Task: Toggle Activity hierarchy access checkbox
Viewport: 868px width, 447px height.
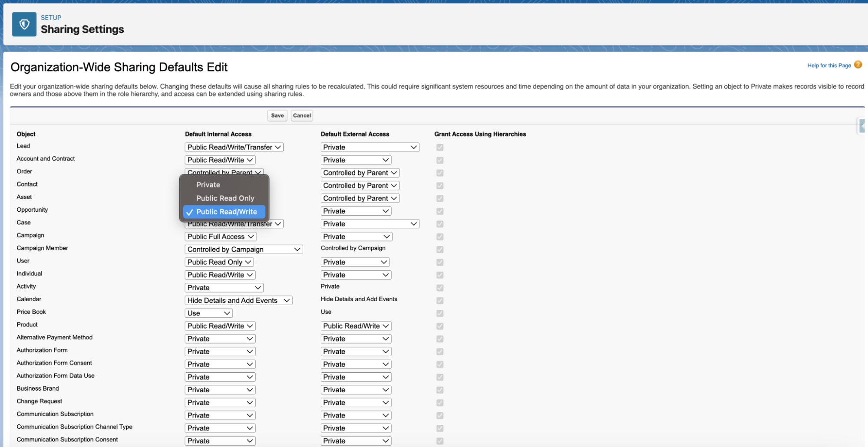Action: (x=440, y=288)
